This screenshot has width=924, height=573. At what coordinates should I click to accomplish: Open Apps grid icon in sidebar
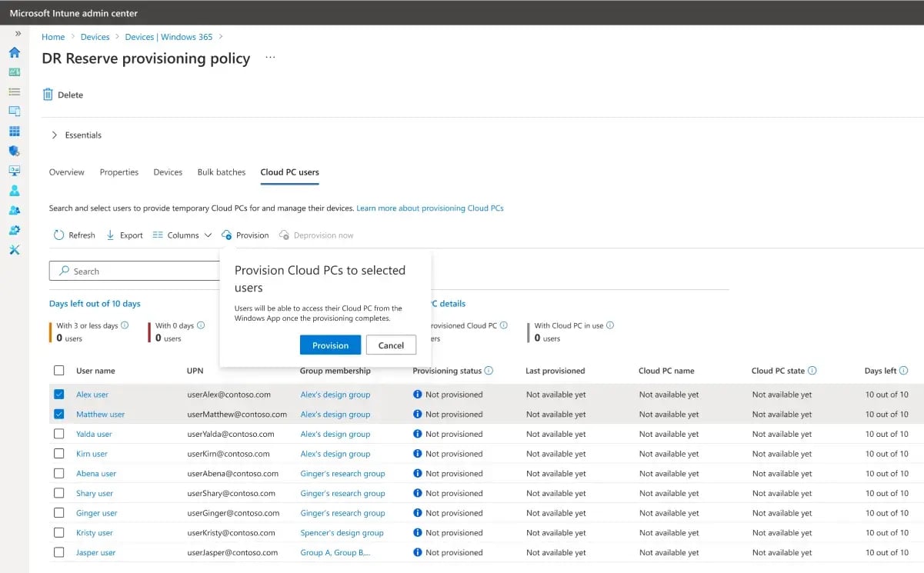click(x=14, y=132)
